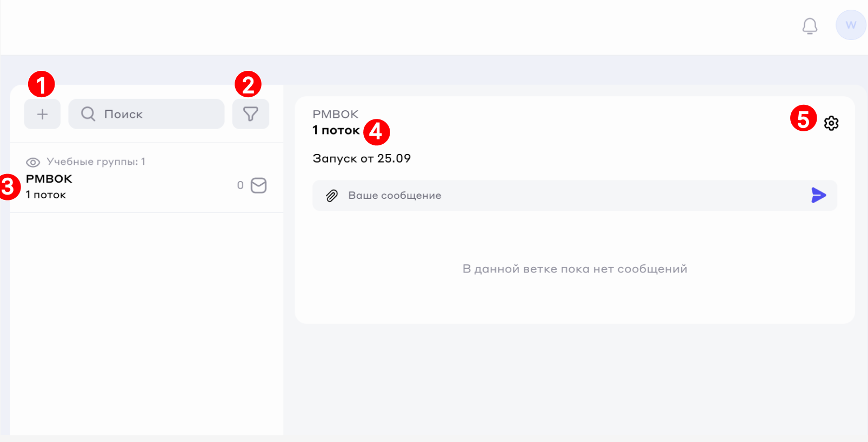Click the bold "1 поток" heading in the chat panel
The width and height of the screenshot is (868, 442).
(x=336, y=130)
